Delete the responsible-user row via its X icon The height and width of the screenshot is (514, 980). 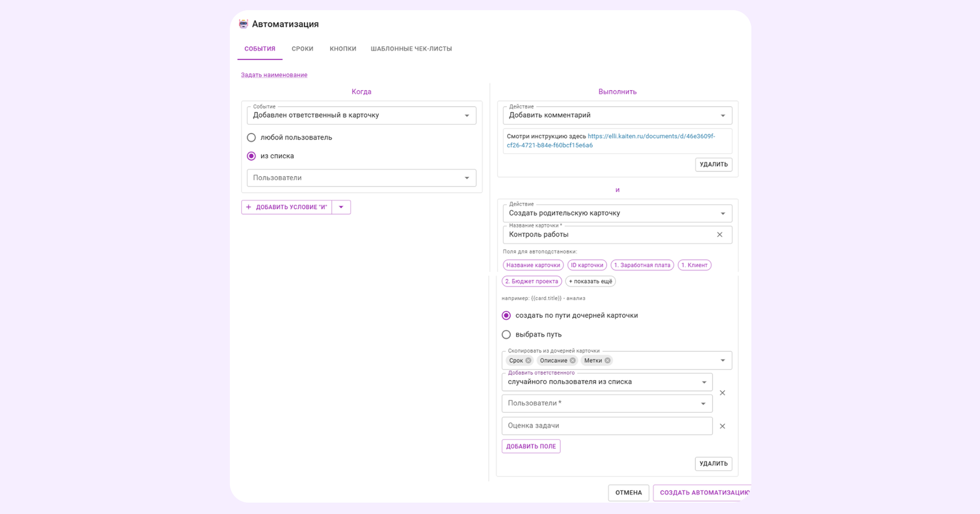(x=723, y=392)
